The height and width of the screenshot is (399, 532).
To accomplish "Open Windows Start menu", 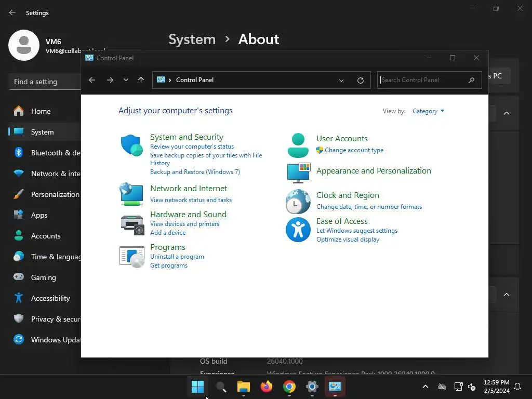I will coord(197,387).
